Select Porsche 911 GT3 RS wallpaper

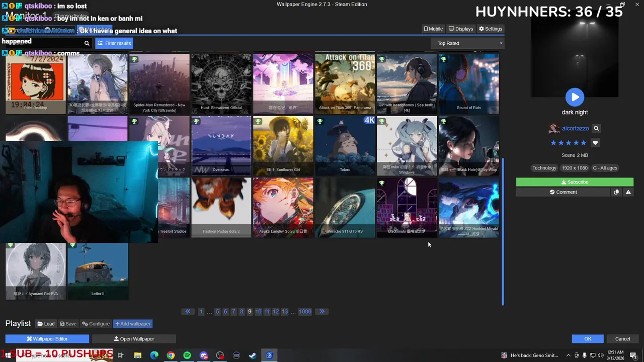coord(345,208)
